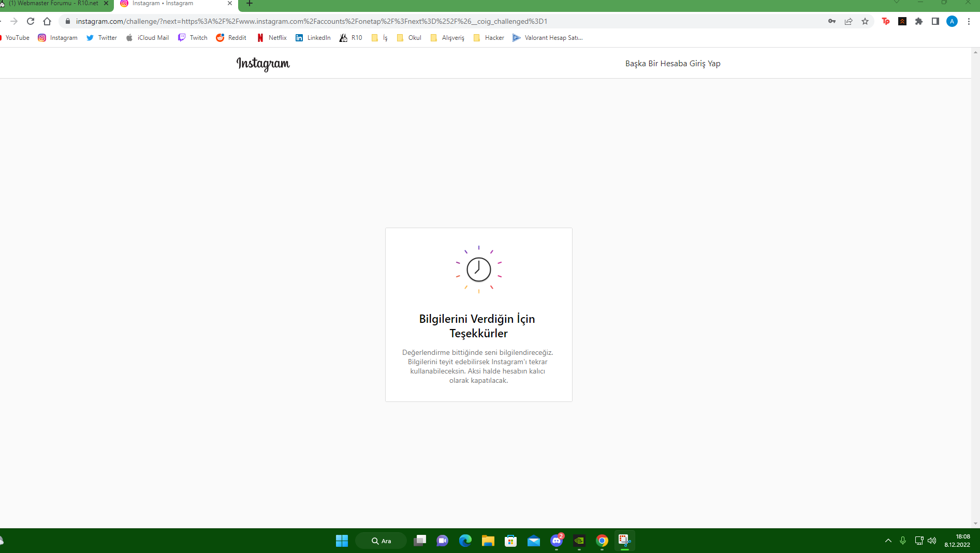Image resolution: width=980 pixels, height=553 pixels.
Task: Click the address bar URL field
Action: click(445, 21)
